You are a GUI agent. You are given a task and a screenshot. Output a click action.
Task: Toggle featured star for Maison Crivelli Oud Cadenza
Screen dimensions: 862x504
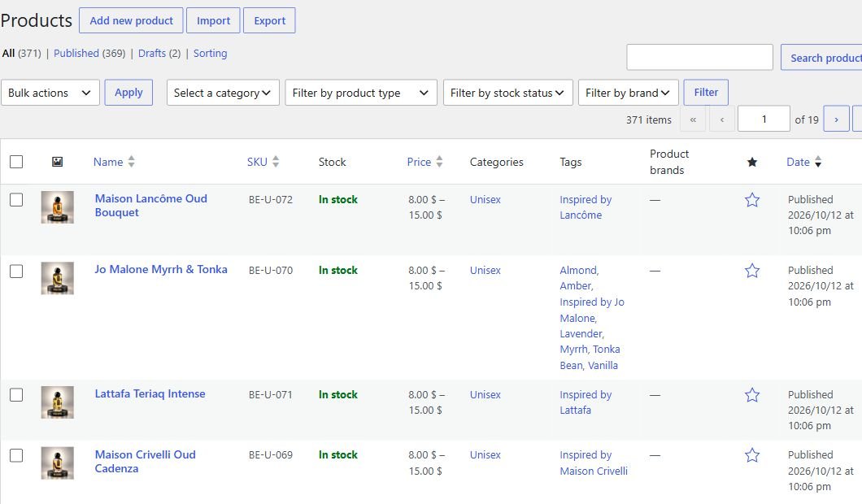click(752, 455)
